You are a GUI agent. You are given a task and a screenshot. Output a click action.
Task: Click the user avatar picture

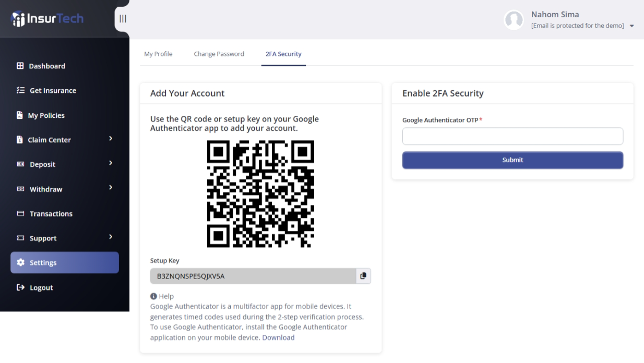coord(514,20)
